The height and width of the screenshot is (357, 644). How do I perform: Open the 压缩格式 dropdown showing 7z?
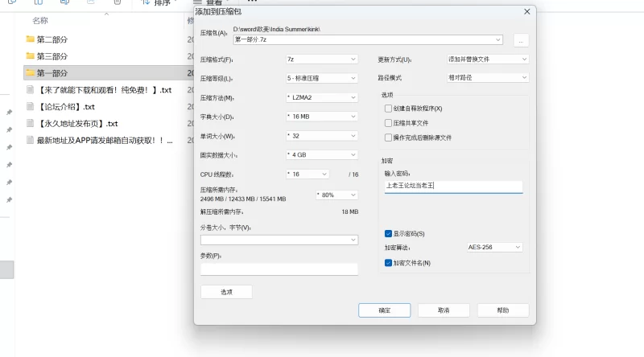[x=321, y=59]
